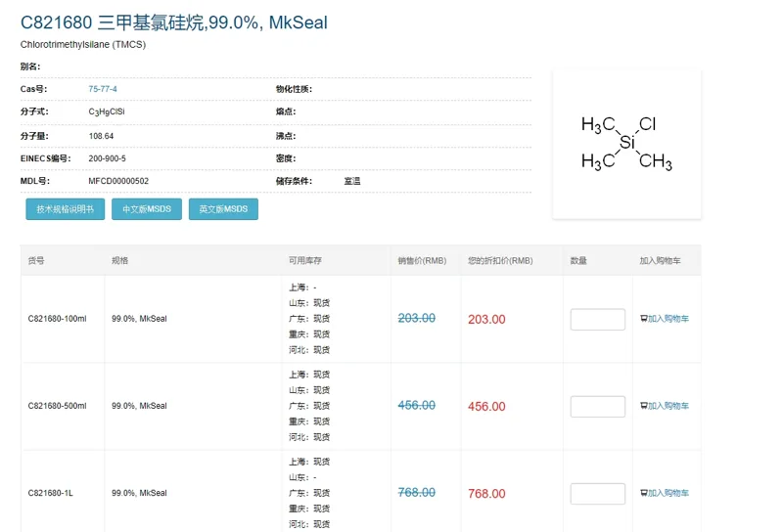Add C821680-1L to cart link
Image resolution: width=783 pixels, height=532 pixels.
[x=665, y=493]
